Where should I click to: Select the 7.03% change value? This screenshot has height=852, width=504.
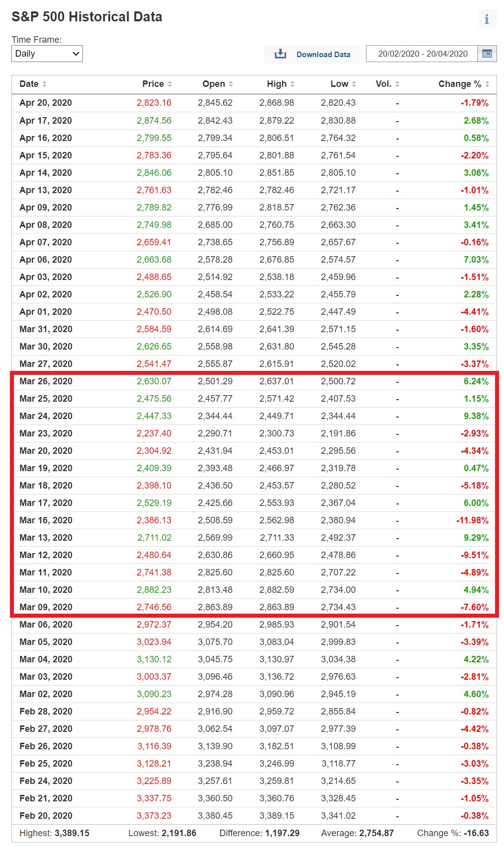coord(476,260)
